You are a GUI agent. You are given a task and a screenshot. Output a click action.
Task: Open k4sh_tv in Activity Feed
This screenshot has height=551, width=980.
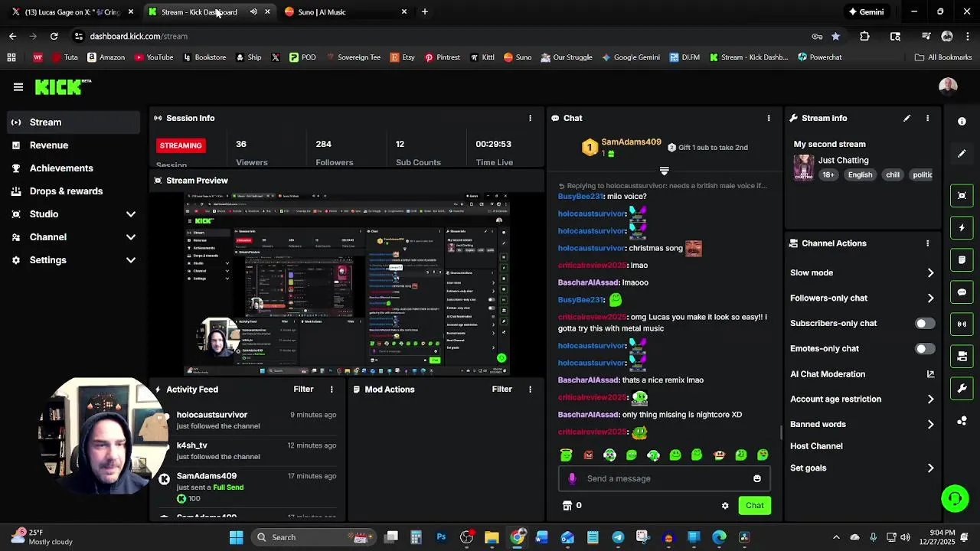(x=191, y=445)
